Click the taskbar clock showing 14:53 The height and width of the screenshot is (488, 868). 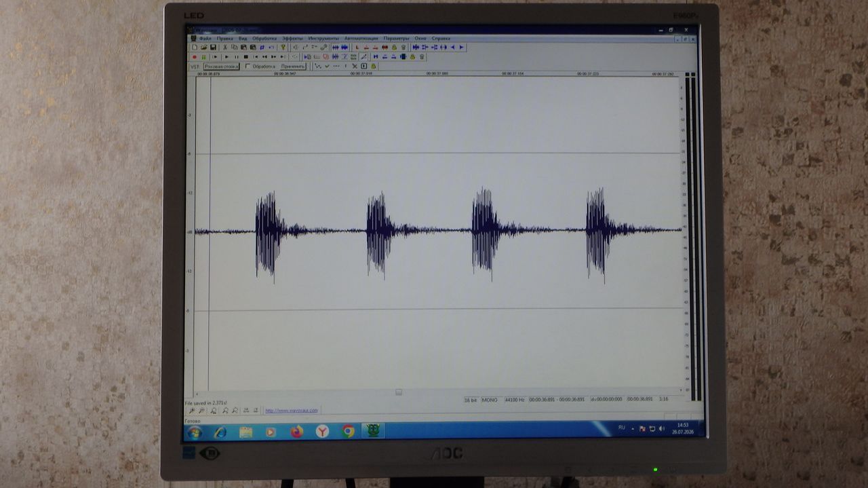[x=682, y=428]
